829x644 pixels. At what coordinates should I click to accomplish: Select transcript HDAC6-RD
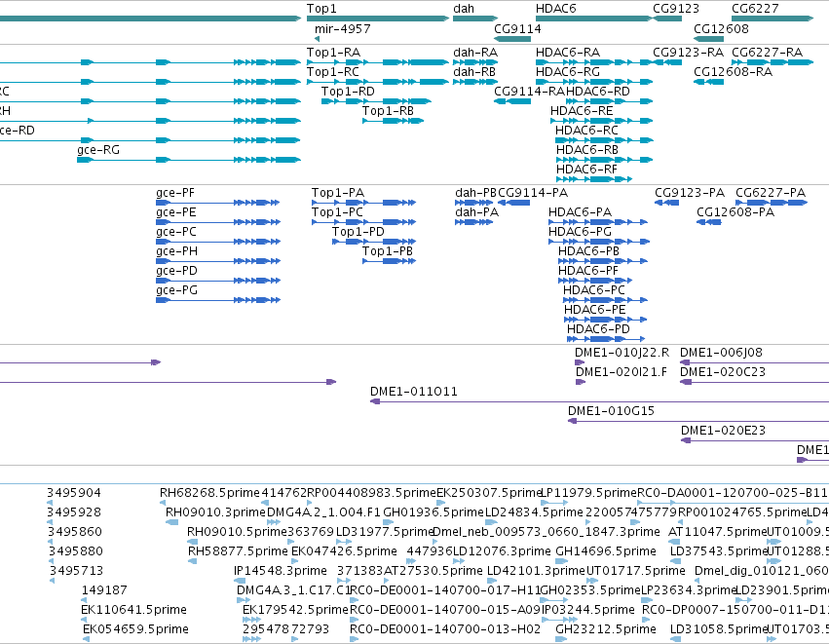pyautogui.click(x=610, y=101)
